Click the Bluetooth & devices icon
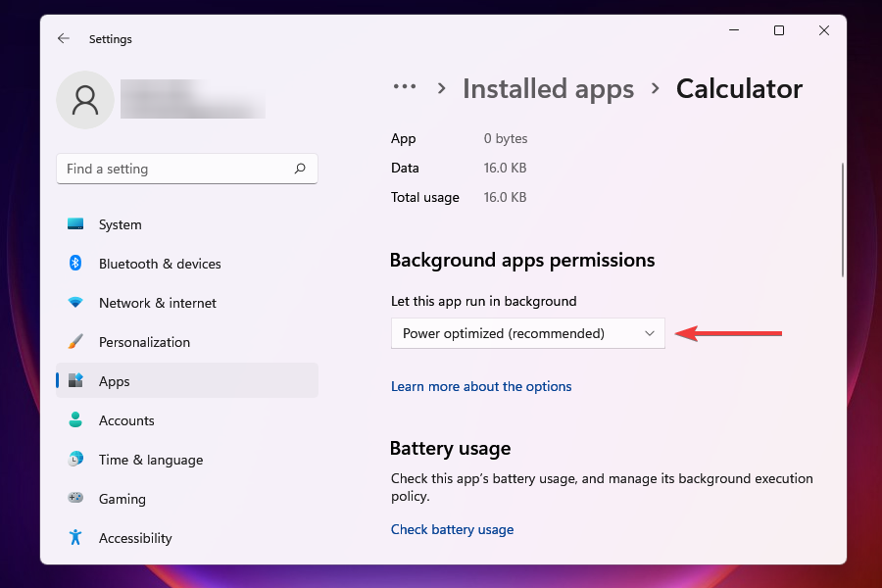Viewport: 882px width, 588px height. click(75, 264)
